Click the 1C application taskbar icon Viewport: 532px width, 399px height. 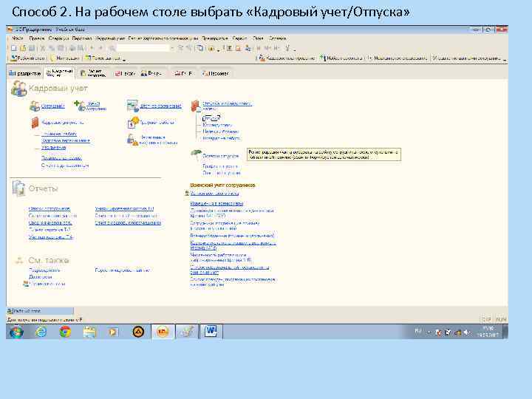pyautogui.click(x=163, y=332)
